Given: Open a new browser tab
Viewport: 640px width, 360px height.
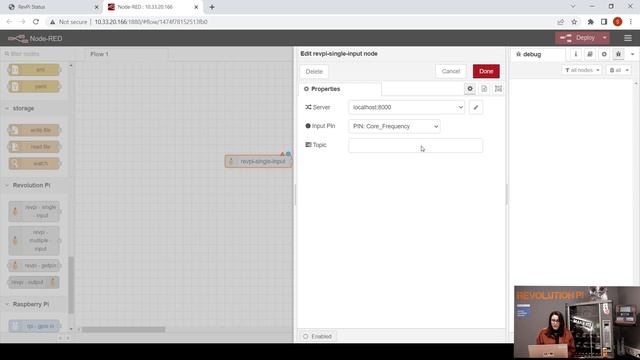Looking at the screenshot, I should pos(212,7).
